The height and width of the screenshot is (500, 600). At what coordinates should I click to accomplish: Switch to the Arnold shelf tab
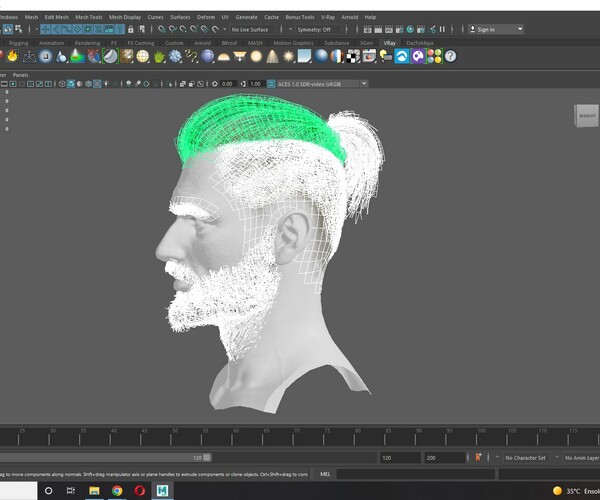pyautogui.click(x=202, y=43)
